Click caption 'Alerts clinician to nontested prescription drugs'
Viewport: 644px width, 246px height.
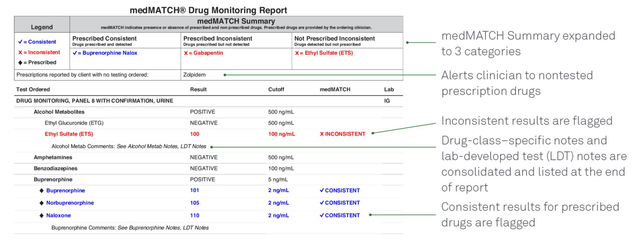517,83
